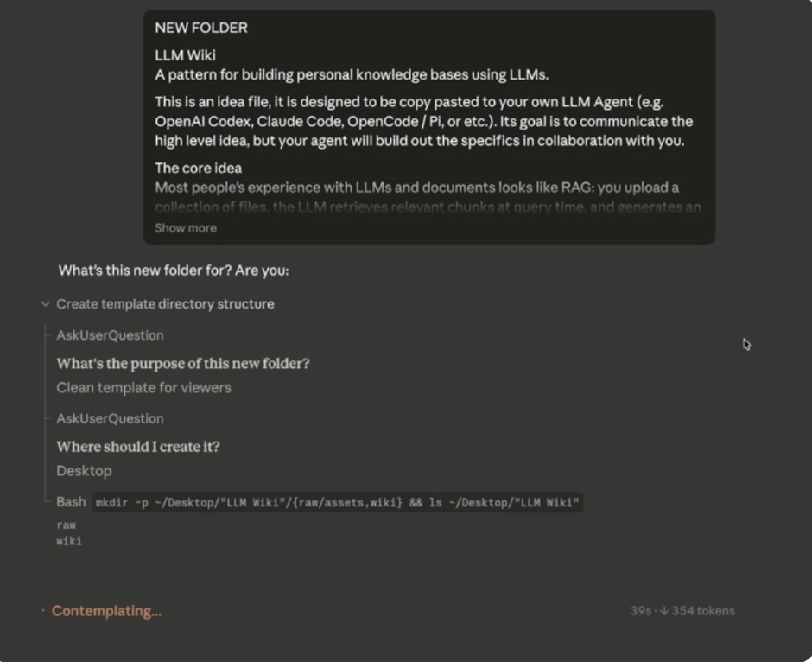Image resolution: width=812 pixels, height=662 pixels.
Task: Click the 'wiki' folder output line
Action: (69, 541)
